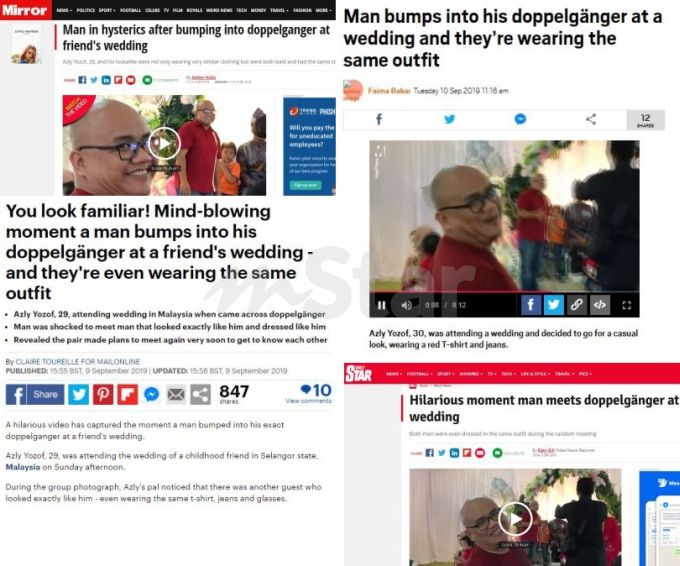Open Messenger share icon next to 847 shares
This screenshot has width=680, height=566.
[151, 394]
